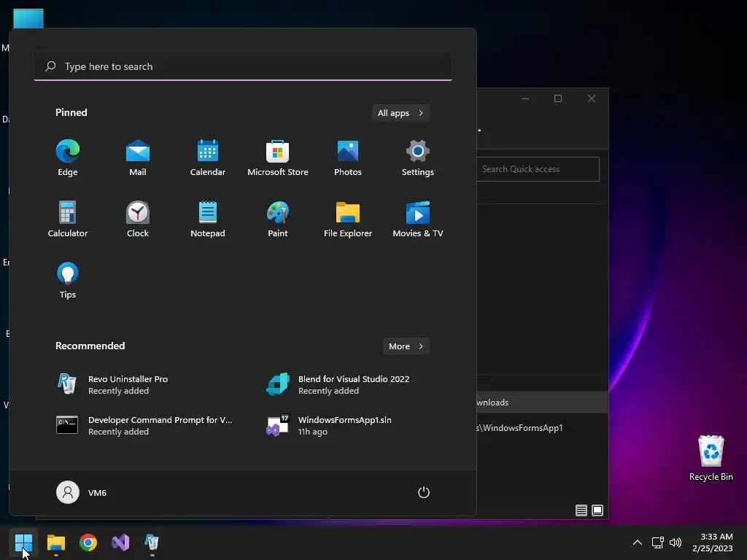Open the VM6 user account menu

[x=82, y=492]
